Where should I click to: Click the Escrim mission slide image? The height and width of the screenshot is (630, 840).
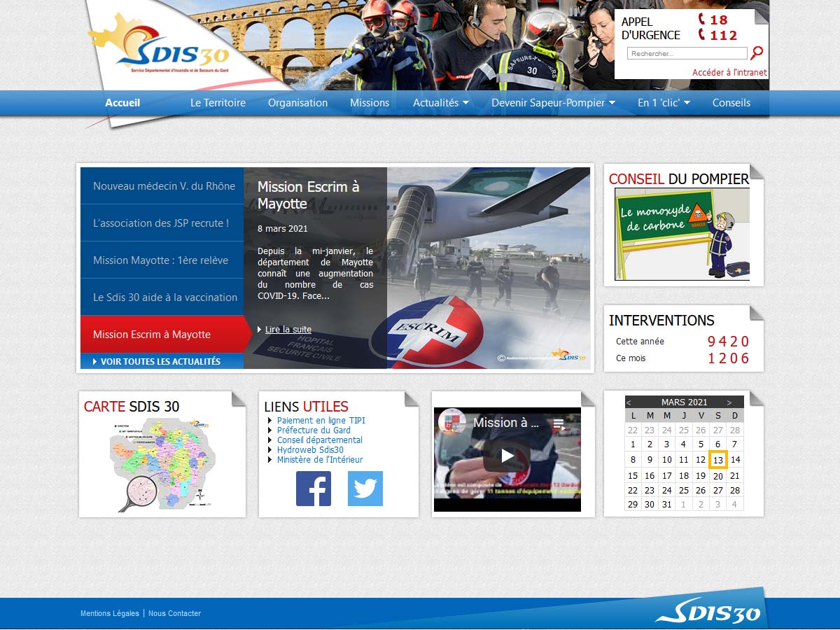[489, 267]
